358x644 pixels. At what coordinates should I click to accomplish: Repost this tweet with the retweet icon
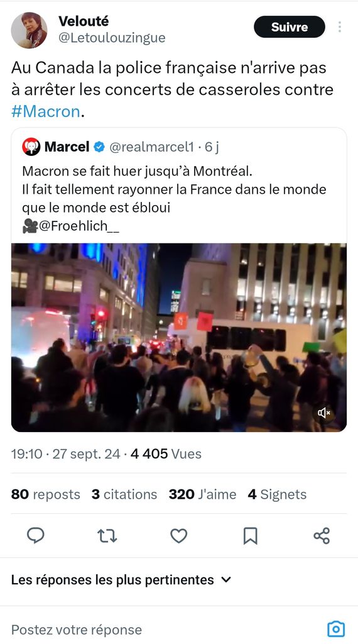107,536
